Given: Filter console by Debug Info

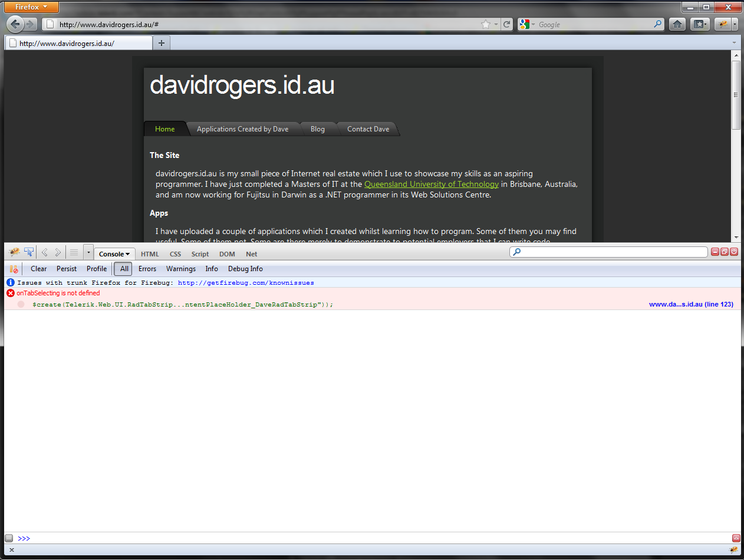Looking at the screenshot, I should tap(245, 269).
